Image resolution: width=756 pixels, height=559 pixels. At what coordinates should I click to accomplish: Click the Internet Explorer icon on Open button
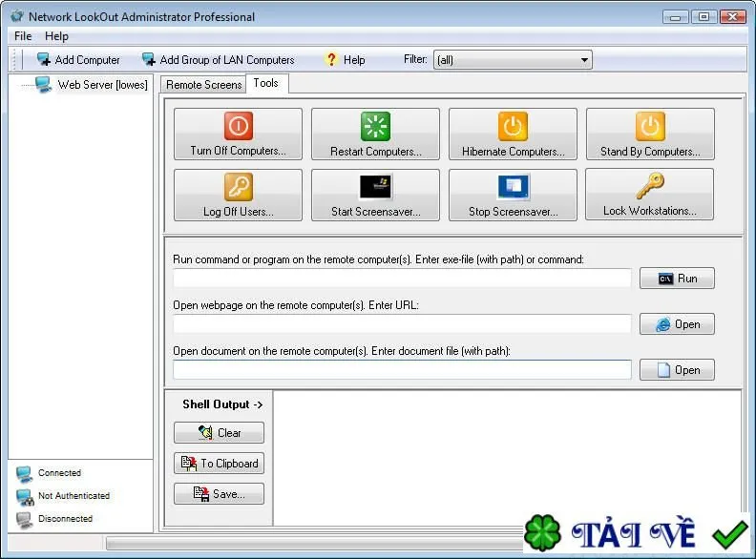coord(663,324)
